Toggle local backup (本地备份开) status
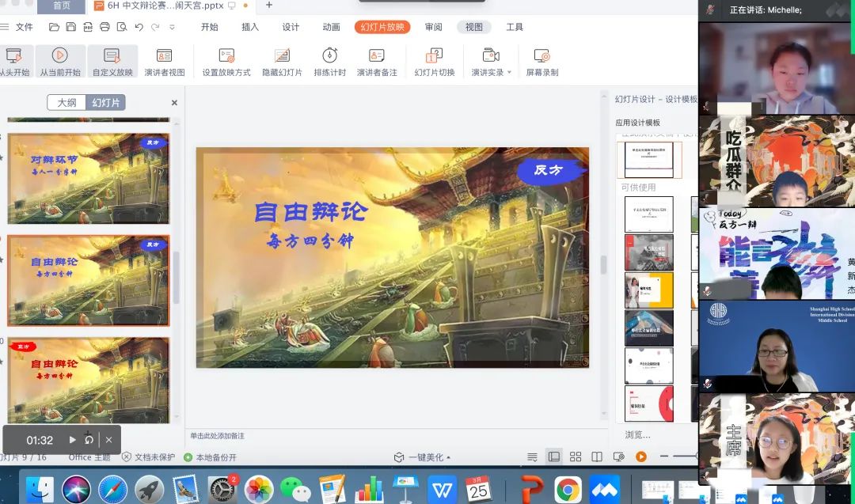Image resolution: width=855 pixels, height=504 pixels. [211, 457]
